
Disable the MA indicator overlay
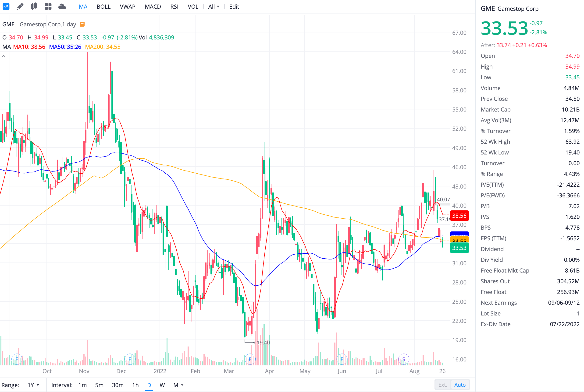tap(83, 7)
